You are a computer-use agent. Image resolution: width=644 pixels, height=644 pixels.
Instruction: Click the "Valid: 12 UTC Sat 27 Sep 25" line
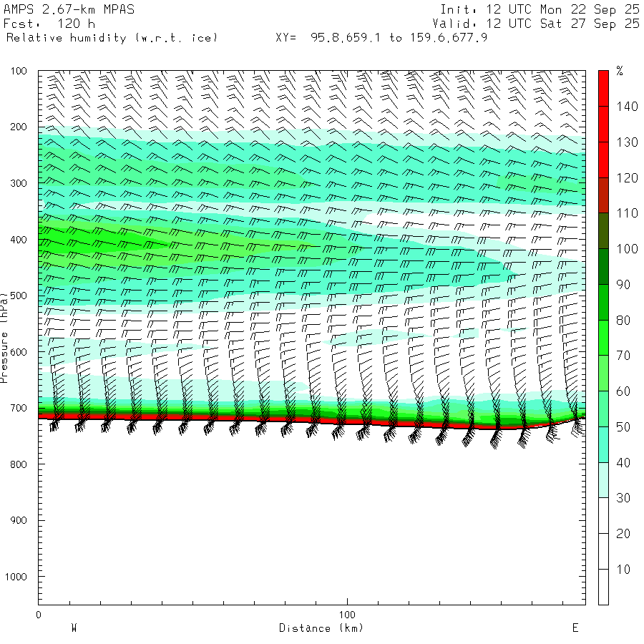point(536,24)
